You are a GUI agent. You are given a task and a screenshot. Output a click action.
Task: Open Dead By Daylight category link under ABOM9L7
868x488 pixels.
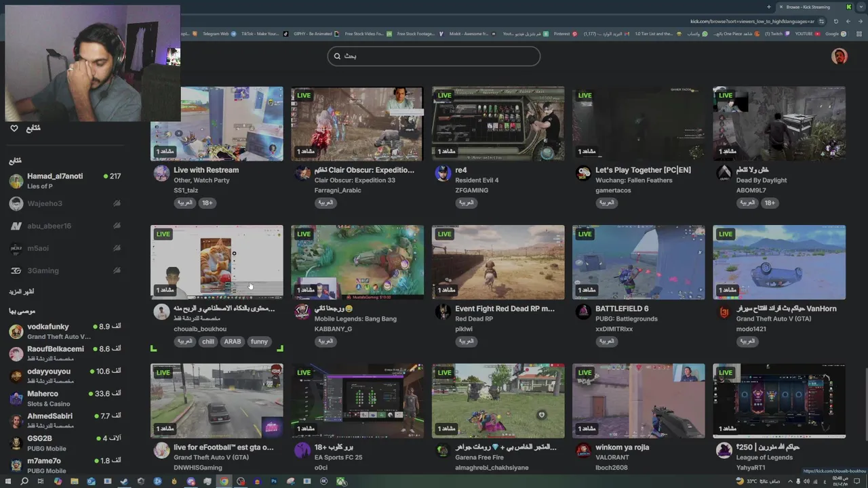(762, 180)
